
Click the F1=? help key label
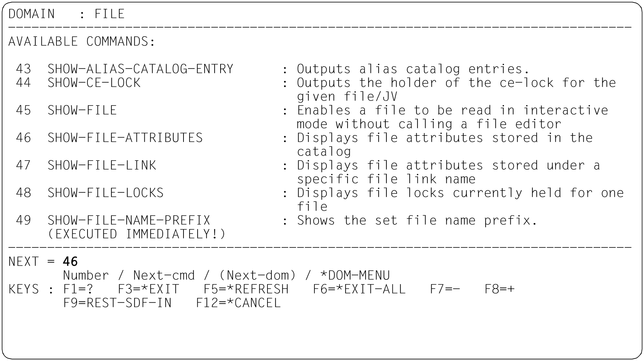pyautogui.click(x=78, y=289)
